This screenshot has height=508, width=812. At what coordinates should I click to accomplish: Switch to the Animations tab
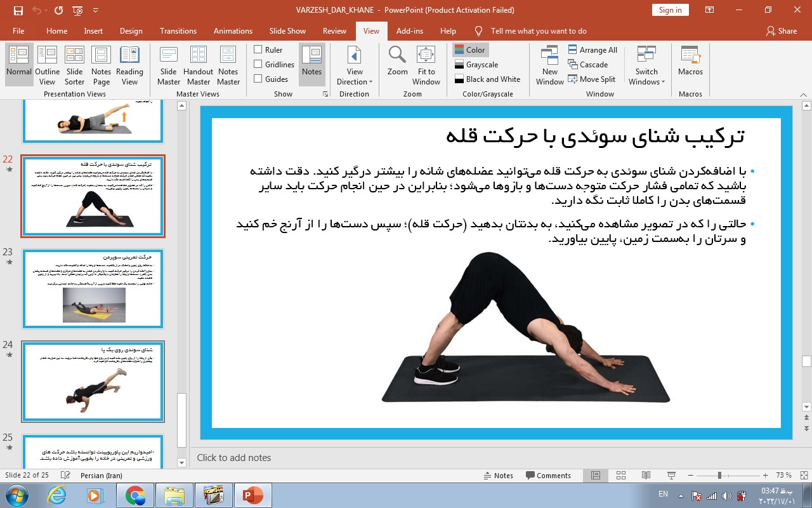tap(233, 31)
